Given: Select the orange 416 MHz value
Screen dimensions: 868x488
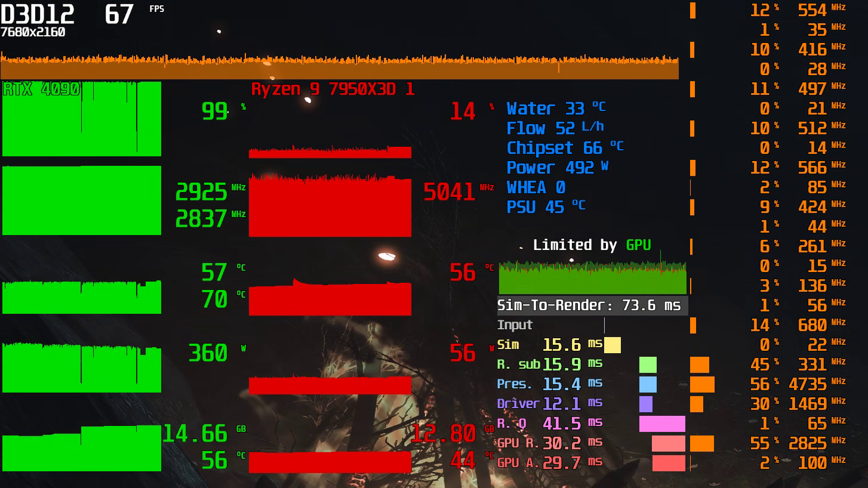Looking at the screenshot, I should [x=821, y=50].
